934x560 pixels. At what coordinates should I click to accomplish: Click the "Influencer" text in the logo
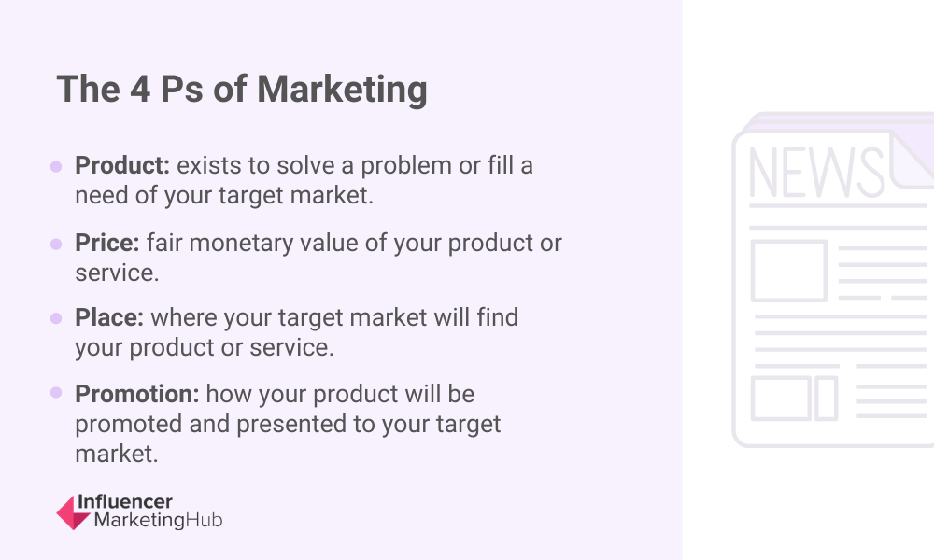(125, 502)
